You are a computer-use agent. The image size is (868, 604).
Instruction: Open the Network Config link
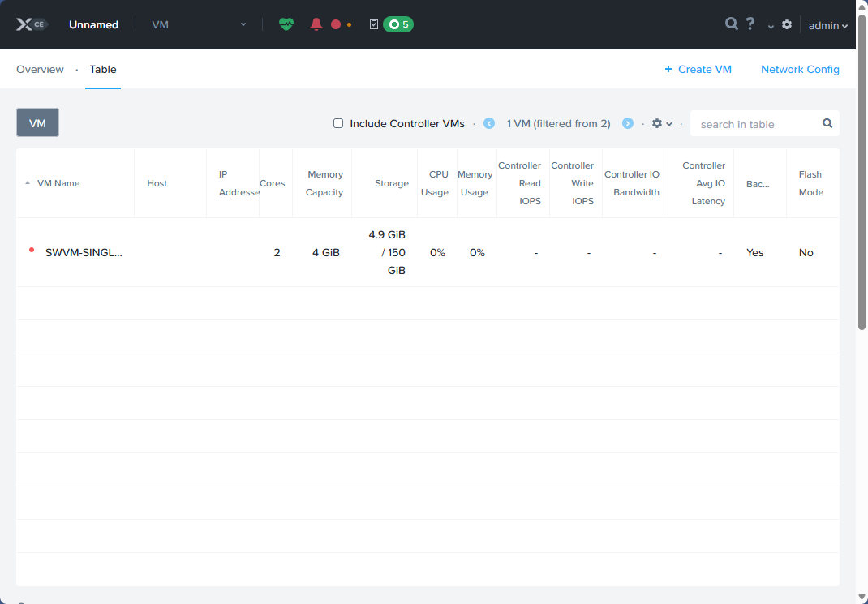[x=801, y=69]
